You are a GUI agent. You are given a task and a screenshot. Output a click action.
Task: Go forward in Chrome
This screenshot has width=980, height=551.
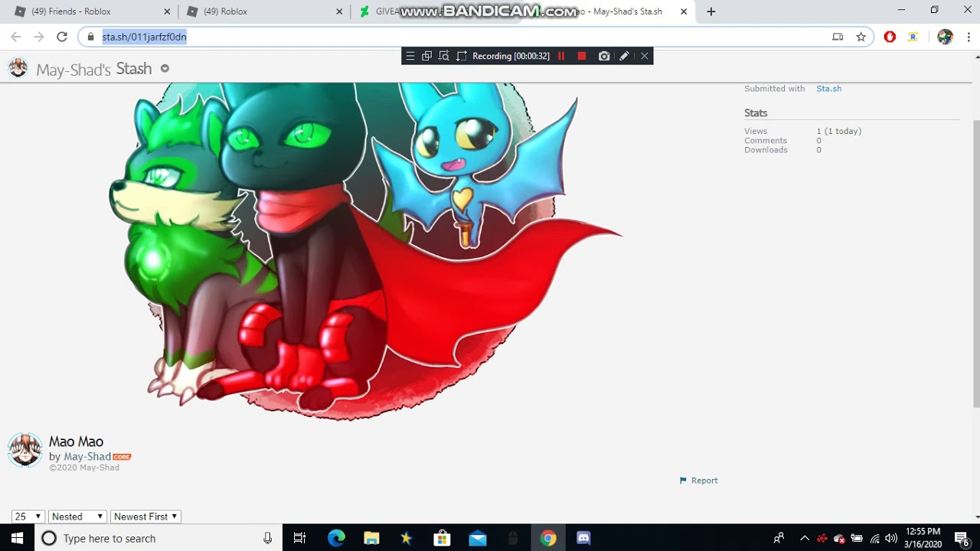point(39,37)
